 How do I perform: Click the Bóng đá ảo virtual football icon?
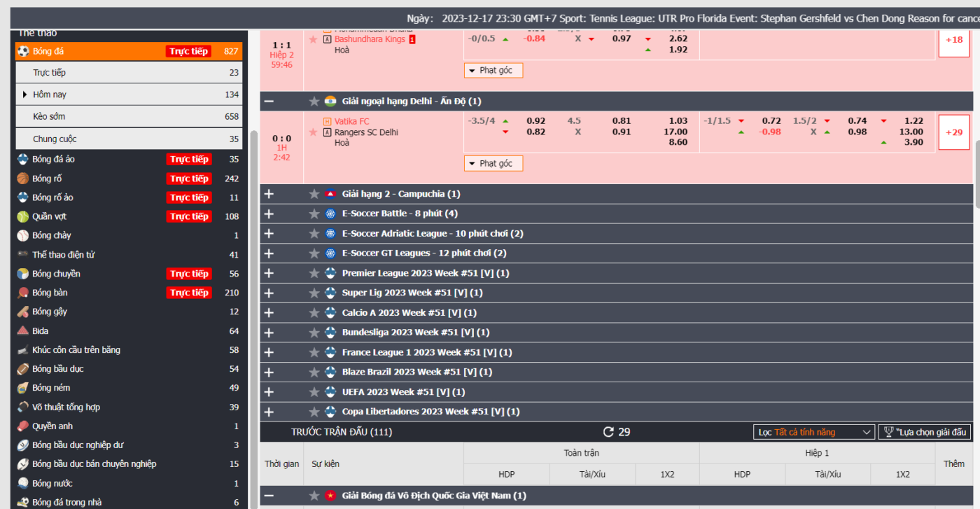pos(23,159)
